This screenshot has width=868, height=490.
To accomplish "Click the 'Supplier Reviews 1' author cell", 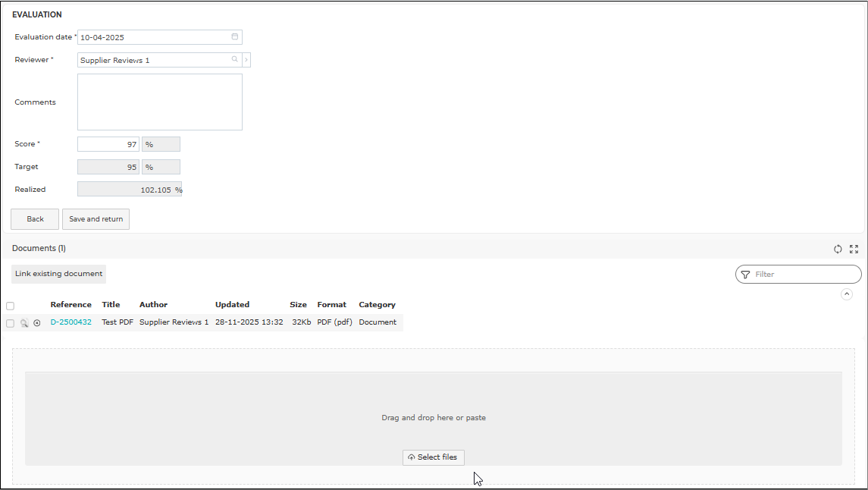I will 174,322.
